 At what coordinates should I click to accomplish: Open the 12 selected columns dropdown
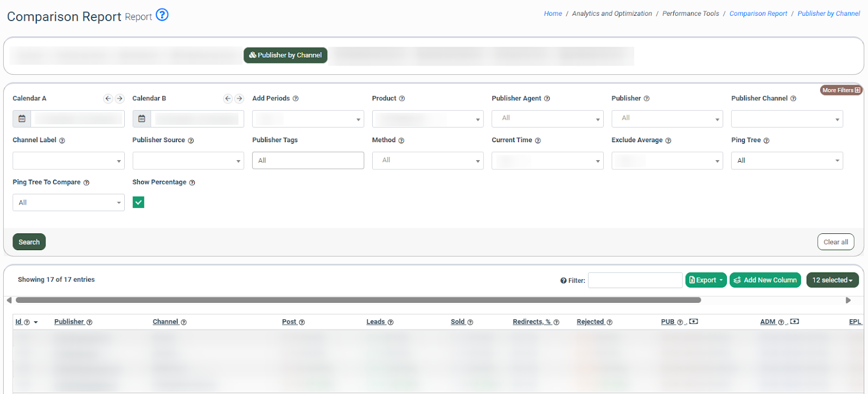click(x=832, y=280)
